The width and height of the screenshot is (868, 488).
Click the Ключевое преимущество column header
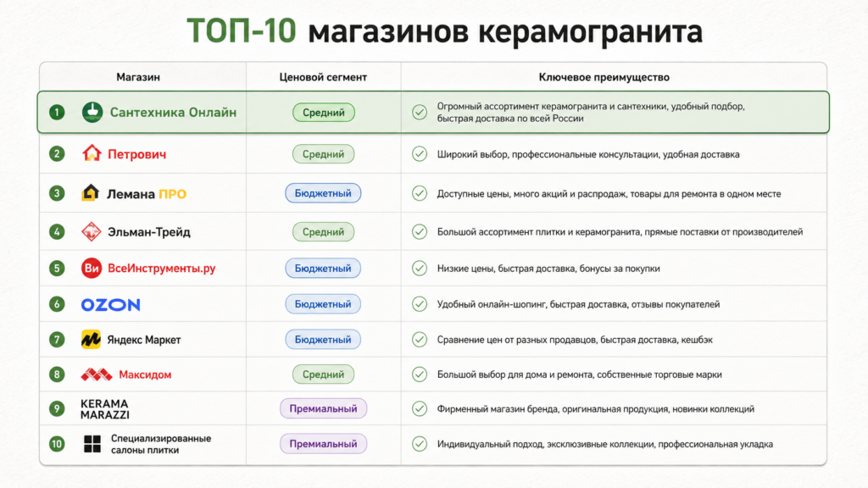click(x=604, y=77)
